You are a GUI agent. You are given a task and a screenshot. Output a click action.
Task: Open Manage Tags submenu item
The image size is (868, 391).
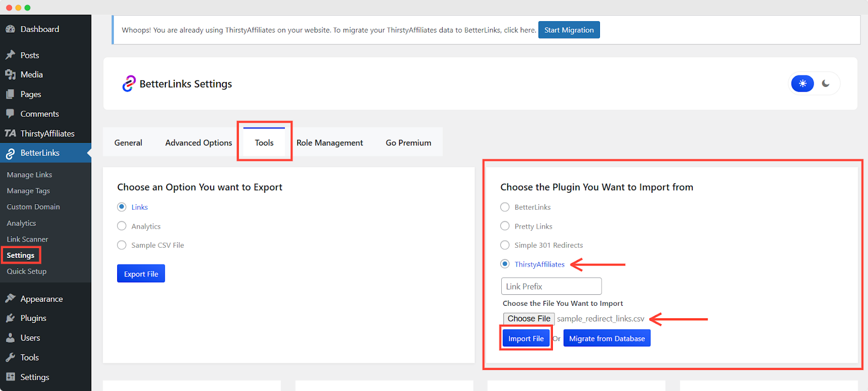(28, 191)
